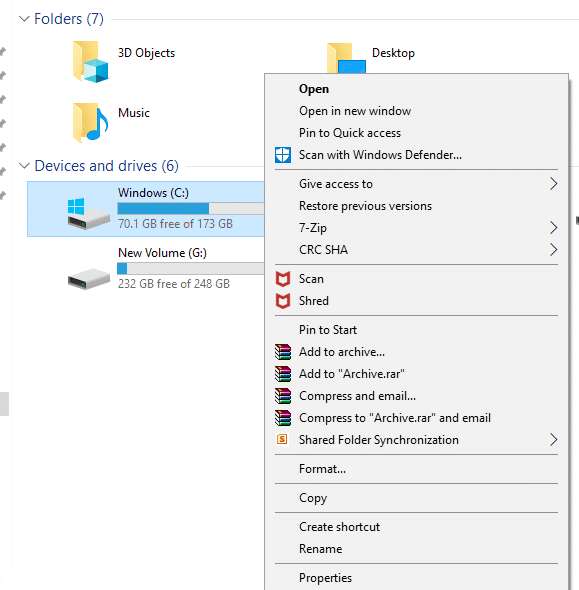Click the 70.1 GB free of 173 GB text

(x=175, y=224)
